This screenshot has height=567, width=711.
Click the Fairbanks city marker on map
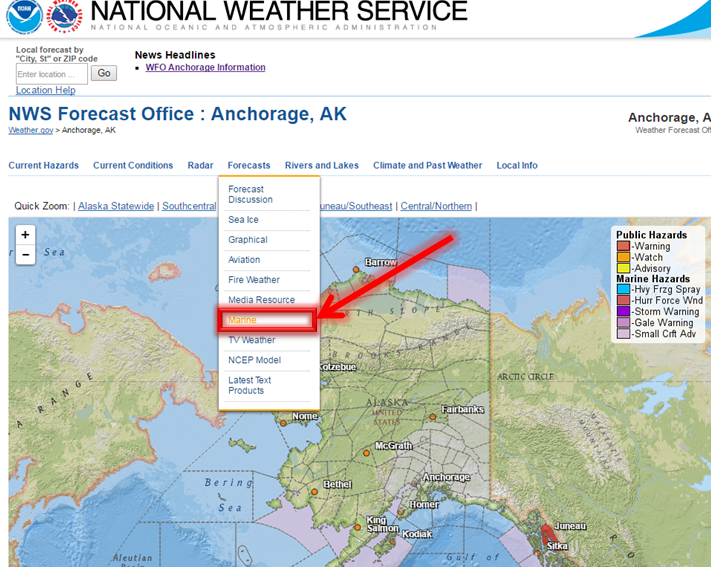tap(433, 416)
